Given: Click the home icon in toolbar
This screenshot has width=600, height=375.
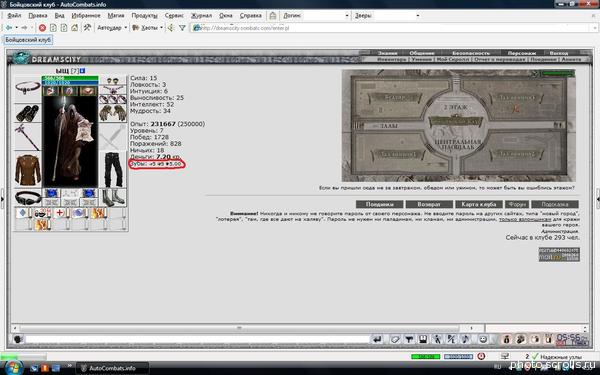Looking at the screenshot, I should coord(75,28).
